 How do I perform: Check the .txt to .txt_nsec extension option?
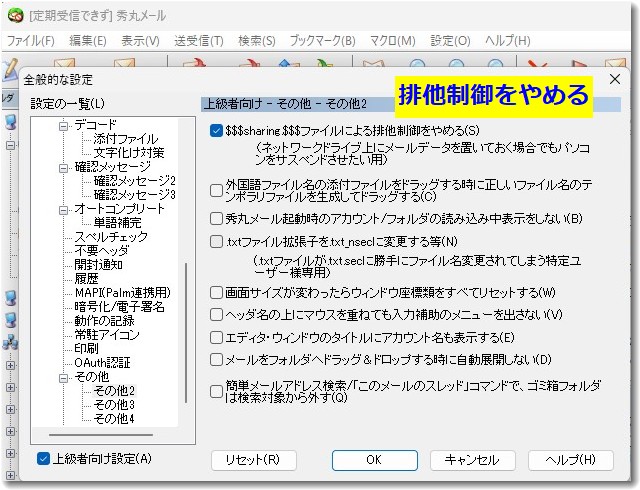pyautogui.click(x=216, y=242)
